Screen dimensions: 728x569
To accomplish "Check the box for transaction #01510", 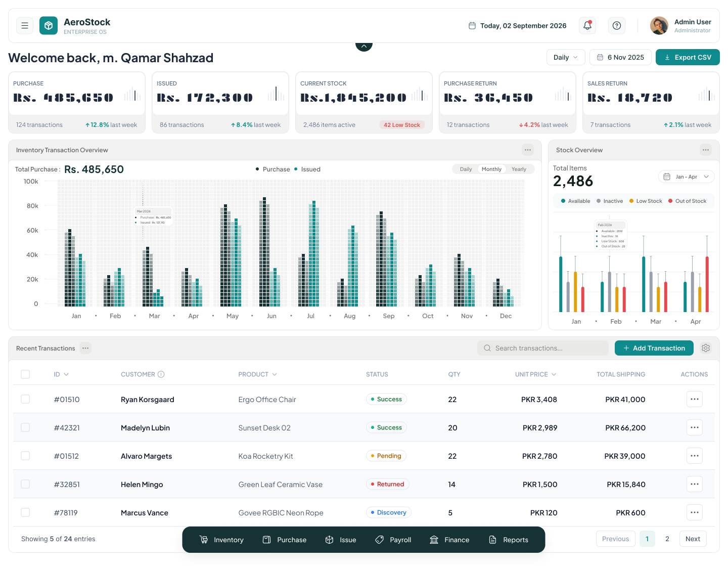I will [25, 399].
